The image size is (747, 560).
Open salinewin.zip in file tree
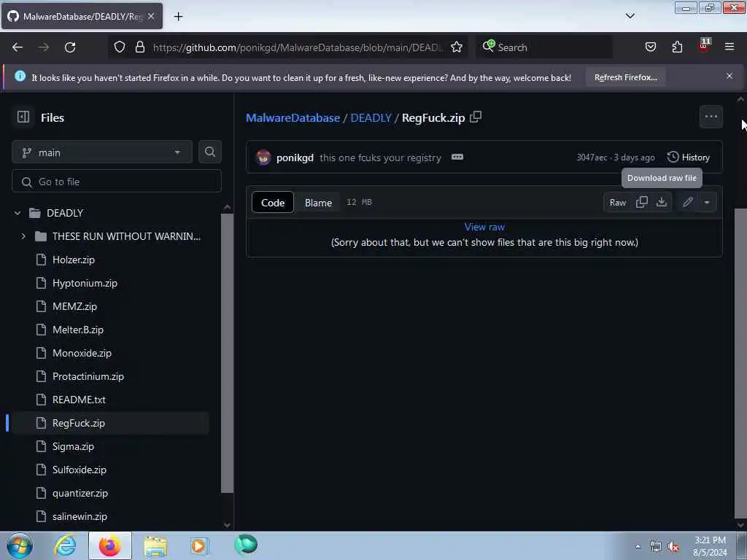[x=80, y=516]
